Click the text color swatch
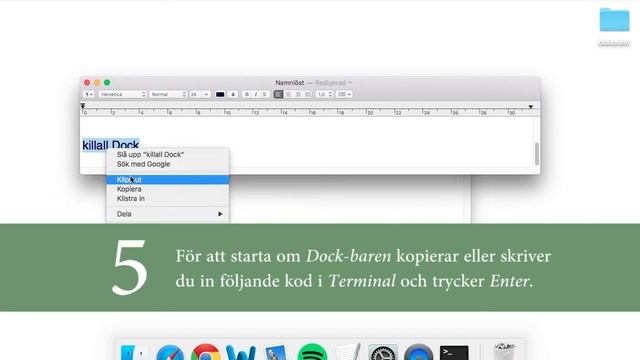640x360 pixels. tap(220, 94)
